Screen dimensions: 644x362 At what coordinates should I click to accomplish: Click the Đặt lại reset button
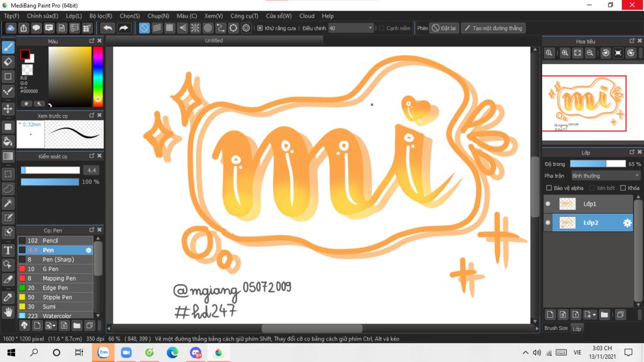tap(444, 28)
